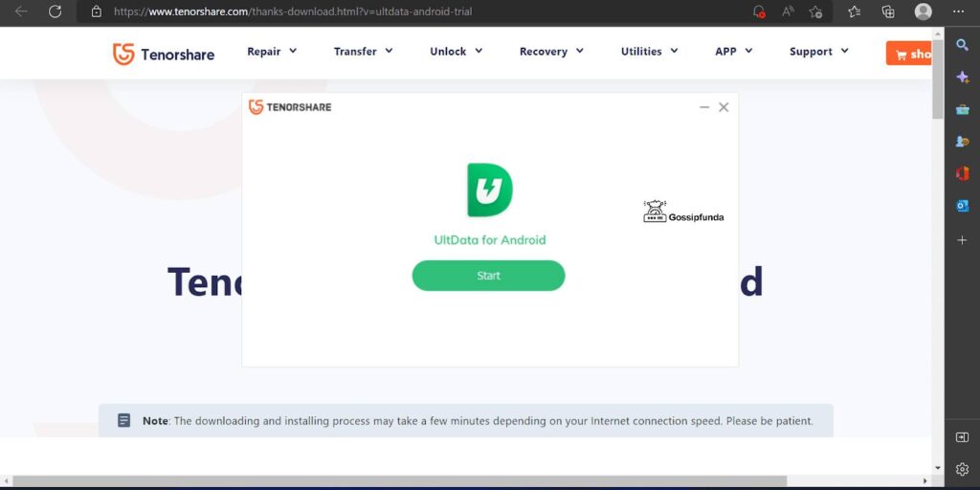Expand the Unlock dropdown menu
The width and height of the screenshot is (980, 490).
457,52
